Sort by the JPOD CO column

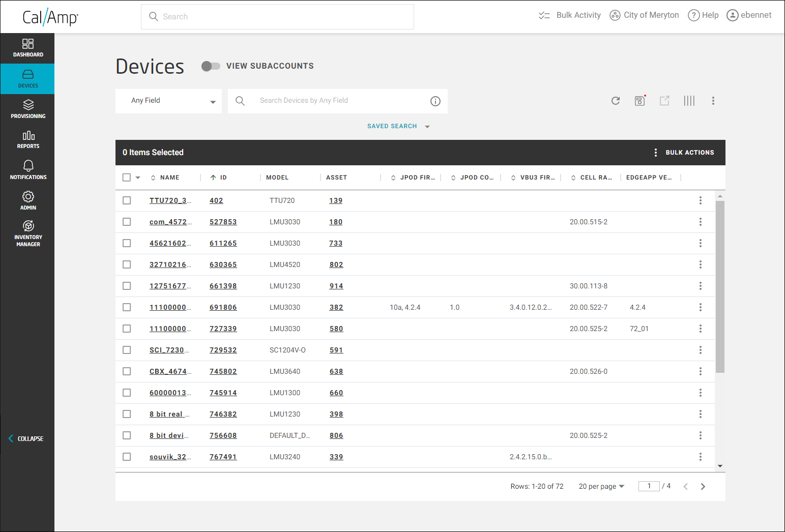[x=472, y=178]
